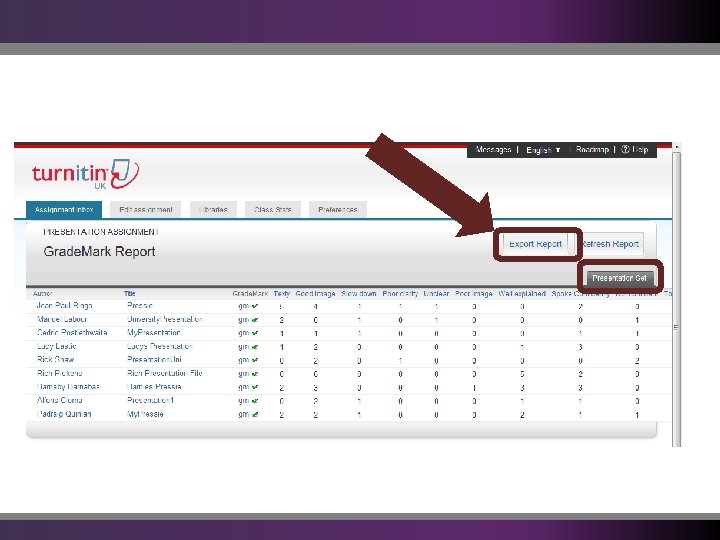Open GradeMark icon in Barnies Pressie row
The width and height of the screenshot is (720, 540).
[x=248, y=387]
